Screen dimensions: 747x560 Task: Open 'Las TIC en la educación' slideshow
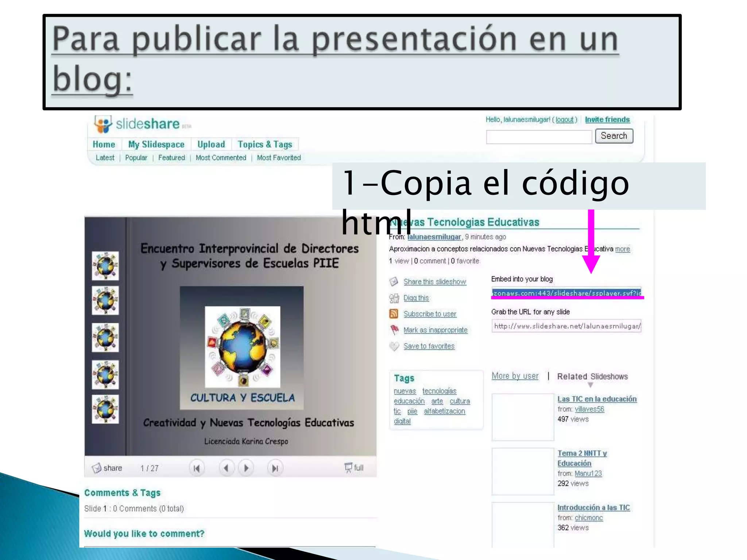click(597, 399)
